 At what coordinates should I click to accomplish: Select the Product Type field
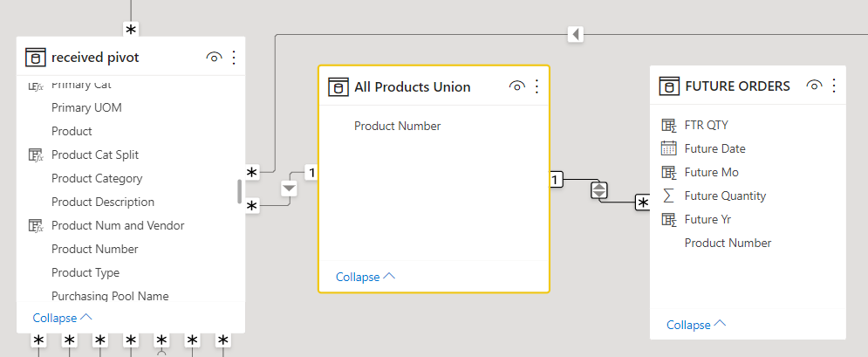85,273
